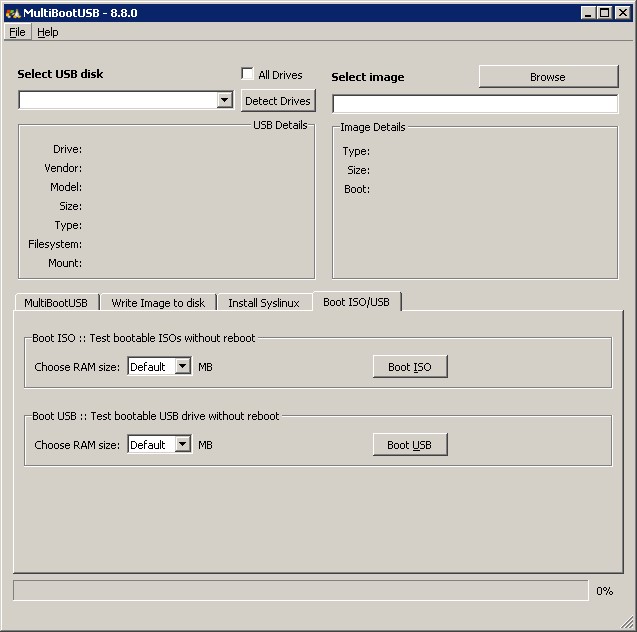The height and width of the screenshot is (632, 637).
Task: Open the File menu
Action: (17, 32)
